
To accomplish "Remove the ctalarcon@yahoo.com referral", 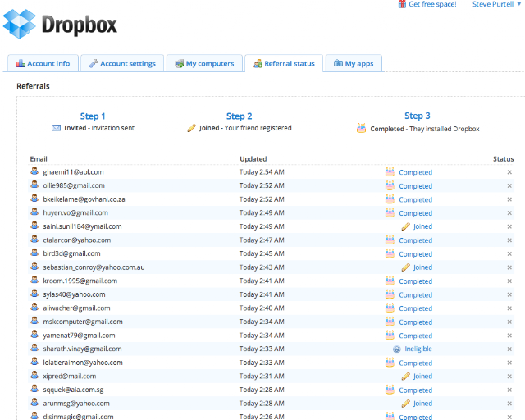I will tap(509, 240).
